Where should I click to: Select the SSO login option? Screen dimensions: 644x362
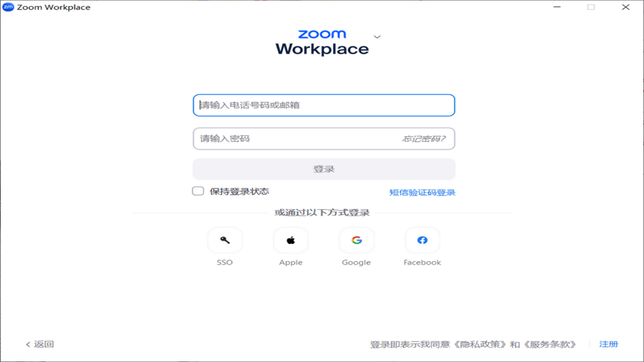point(225,240)
